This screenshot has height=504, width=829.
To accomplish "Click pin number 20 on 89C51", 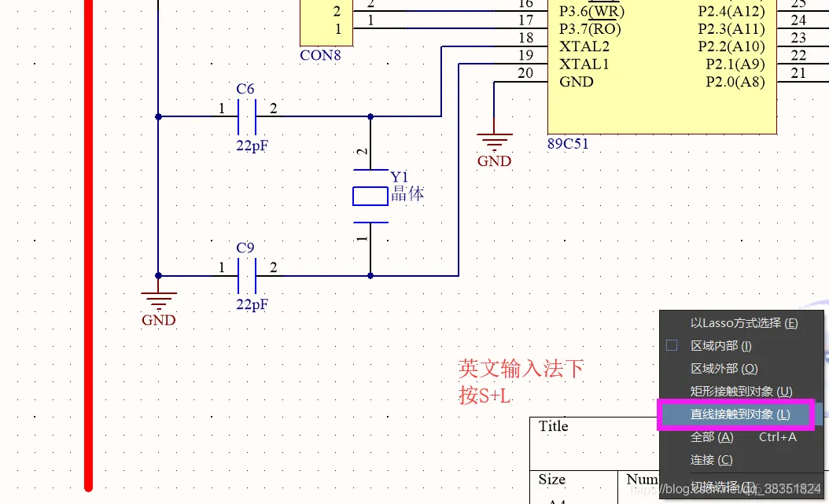I will click(525, 73).
